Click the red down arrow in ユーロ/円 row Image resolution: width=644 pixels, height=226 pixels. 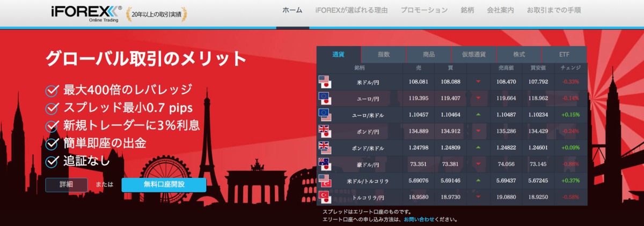[x=478, y=99]
